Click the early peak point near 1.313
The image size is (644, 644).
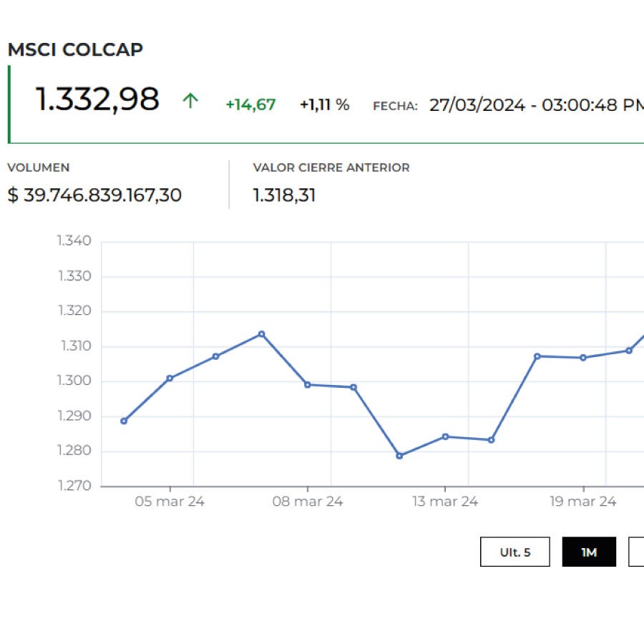tap(261, 334)
